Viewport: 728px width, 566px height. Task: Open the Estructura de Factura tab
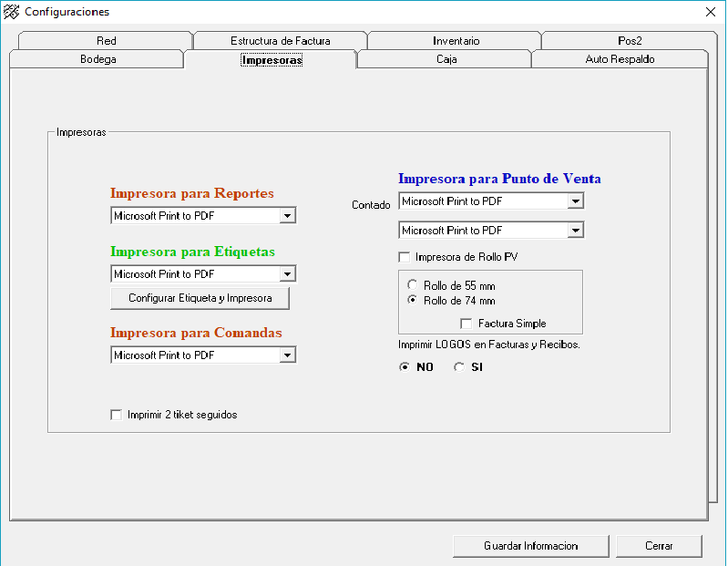click(280, 41)
